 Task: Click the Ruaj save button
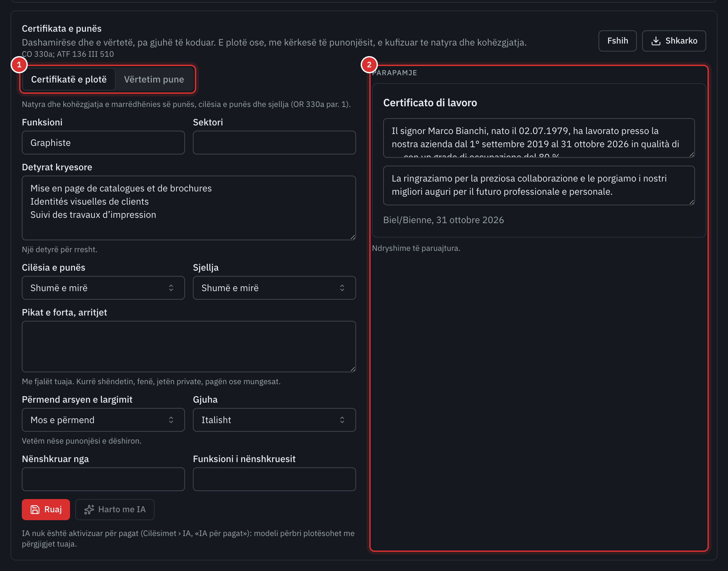(46, 510)
